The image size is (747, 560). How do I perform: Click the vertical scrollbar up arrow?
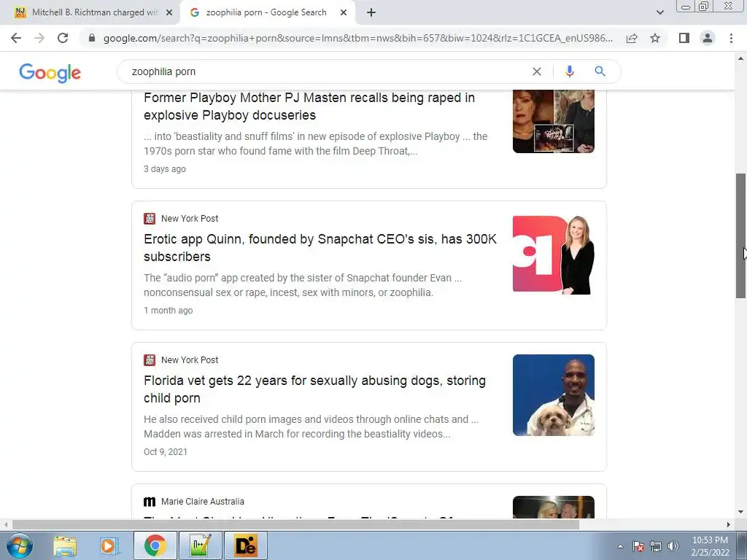click(x=741, y=58)
